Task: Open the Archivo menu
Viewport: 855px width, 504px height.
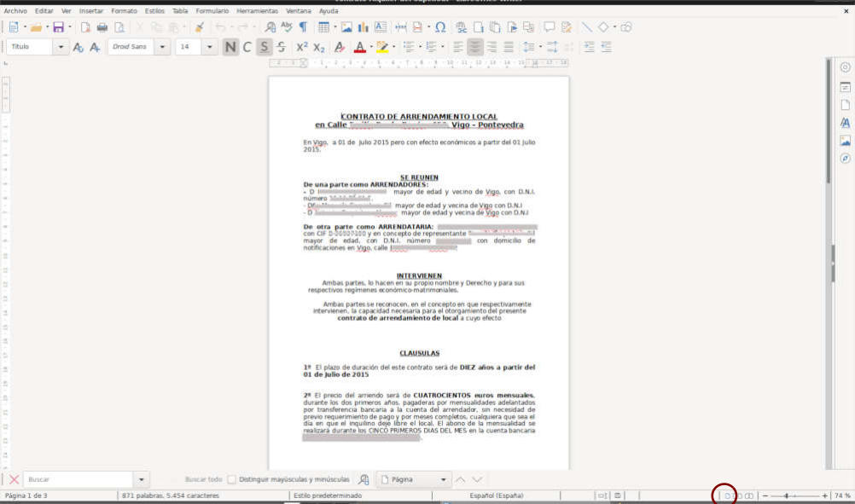Action: point(15,11)
